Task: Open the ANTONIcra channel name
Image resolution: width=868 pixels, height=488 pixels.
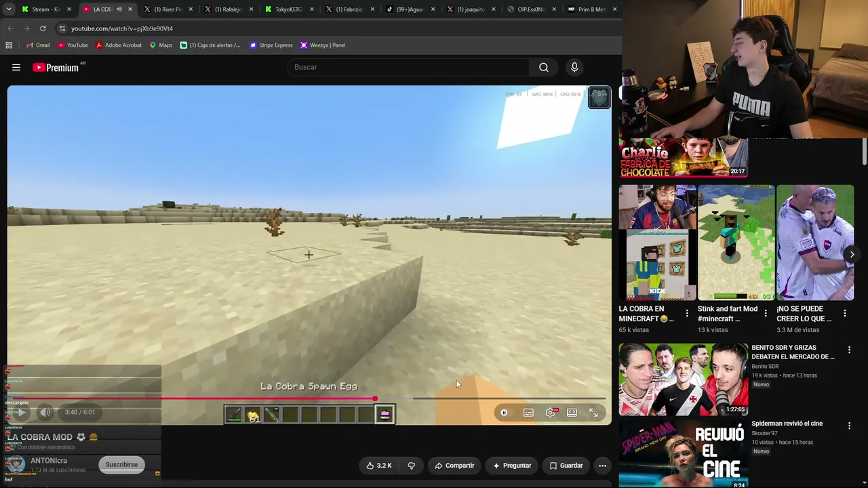Action: point(49,461)
